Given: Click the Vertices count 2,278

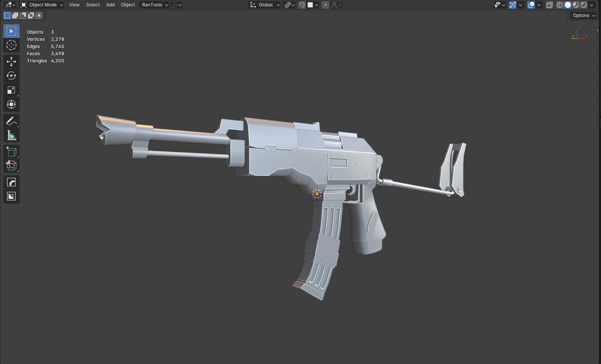Looking at the screenshot, I should [57, 39].
